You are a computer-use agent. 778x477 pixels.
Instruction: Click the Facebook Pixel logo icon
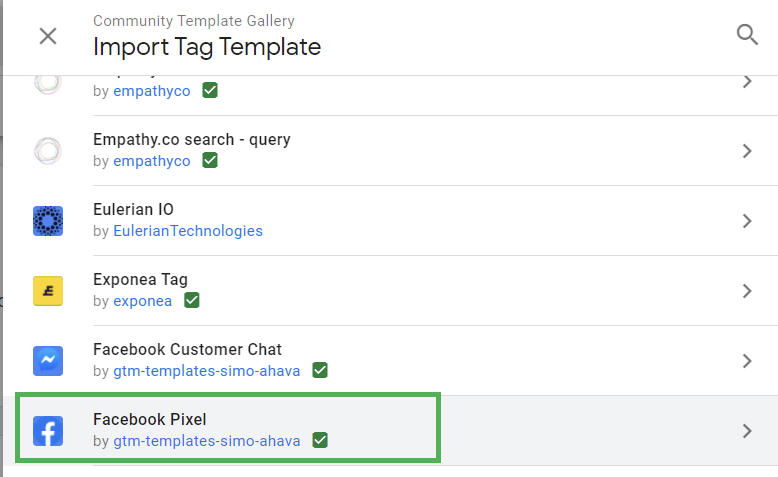(48, 431)
